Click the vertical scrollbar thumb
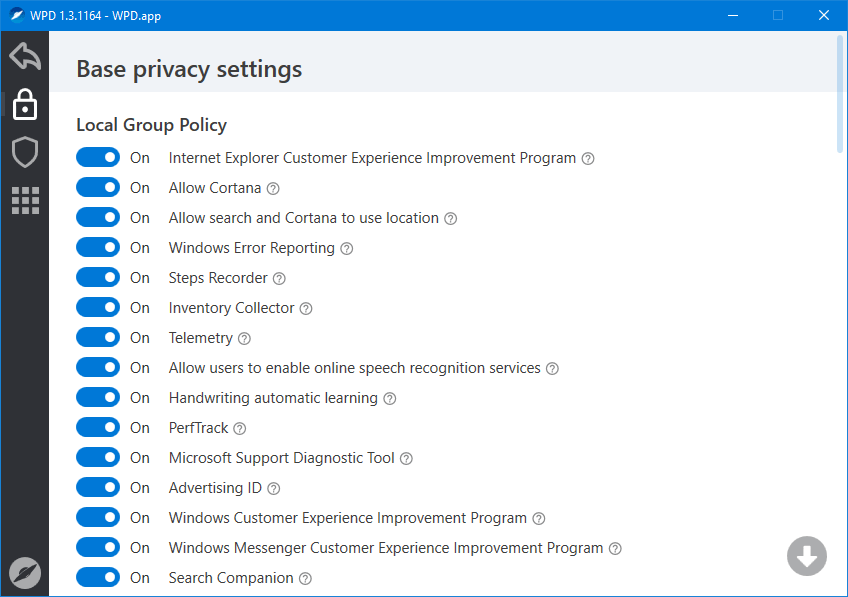This screenshot has height=597, width=848. (839, 94)
